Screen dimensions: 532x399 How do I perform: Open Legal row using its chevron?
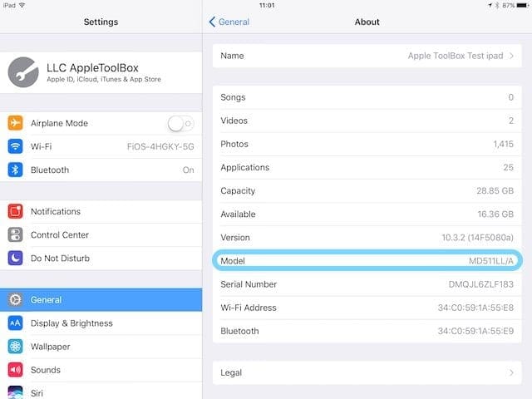pos(512,373)
